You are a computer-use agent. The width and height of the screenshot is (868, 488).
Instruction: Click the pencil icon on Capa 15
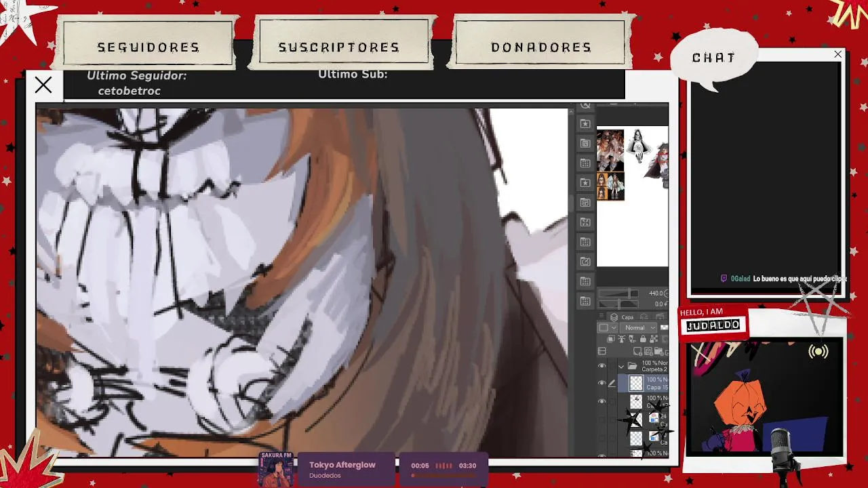tap(612, 383)
